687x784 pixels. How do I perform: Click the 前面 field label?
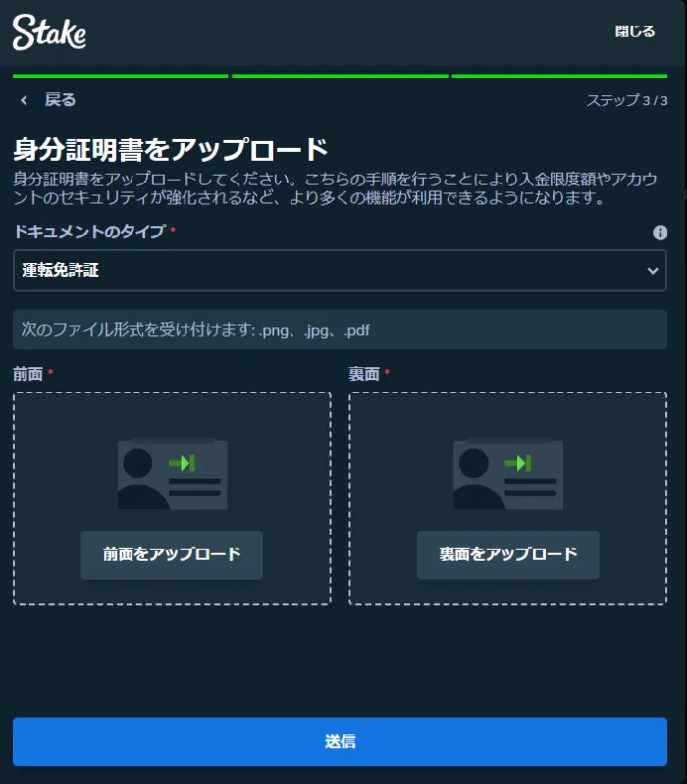tap(28, 374)
